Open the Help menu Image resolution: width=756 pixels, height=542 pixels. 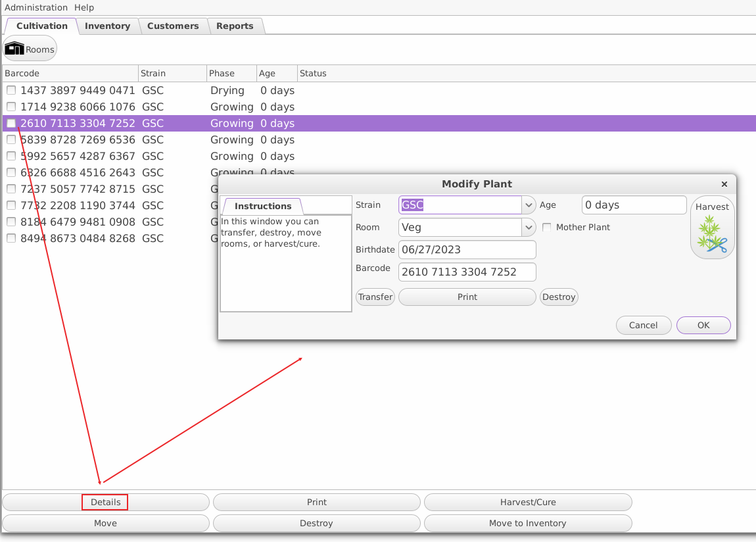pyautogui.click(x=84, y=8)
